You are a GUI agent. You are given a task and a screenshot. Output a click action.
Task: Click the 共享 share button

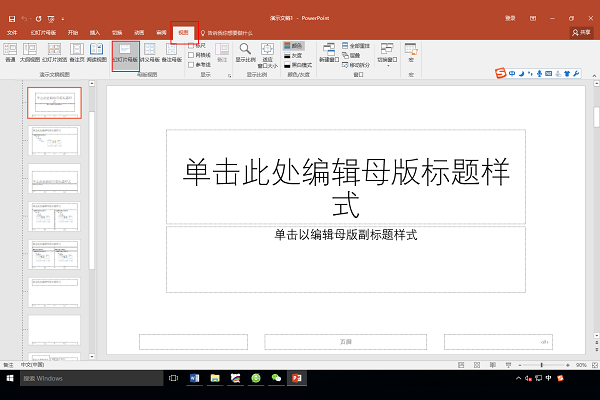581,33
